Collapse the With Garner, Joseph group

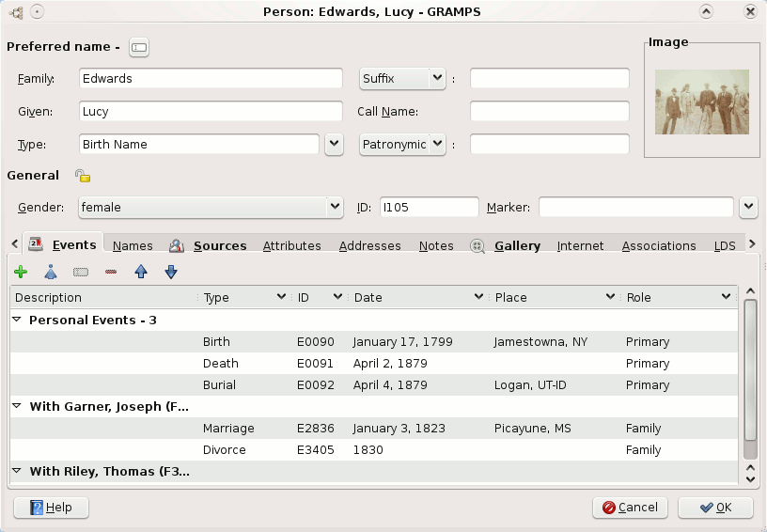pos(17,406)
